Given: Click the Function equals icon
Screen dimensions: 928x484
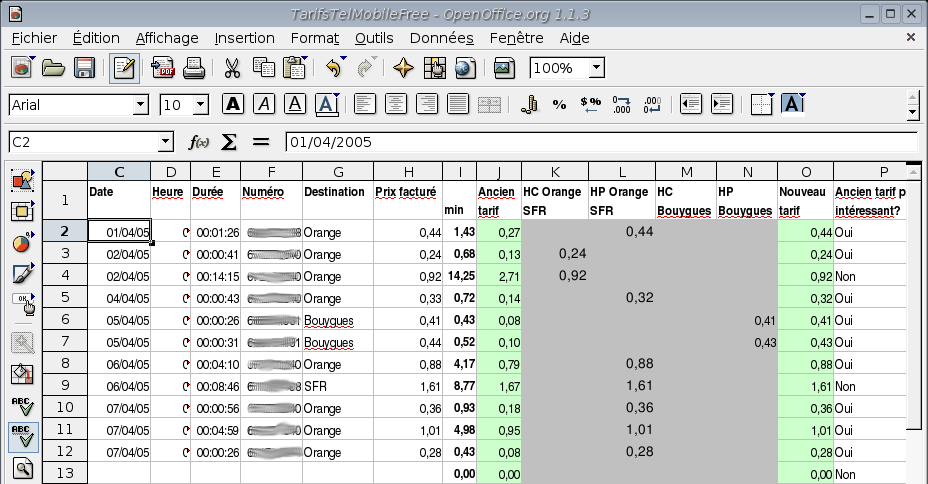Looking at the screenshot, I should click(261, 142).
